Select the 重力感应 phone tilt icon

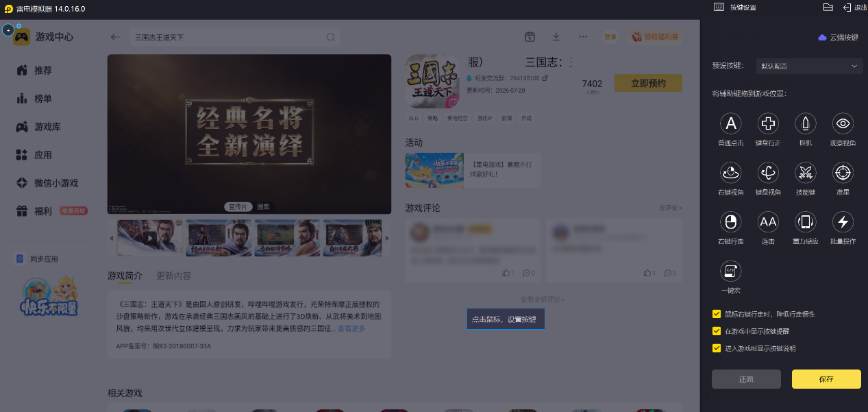click(x=806, y=221)
